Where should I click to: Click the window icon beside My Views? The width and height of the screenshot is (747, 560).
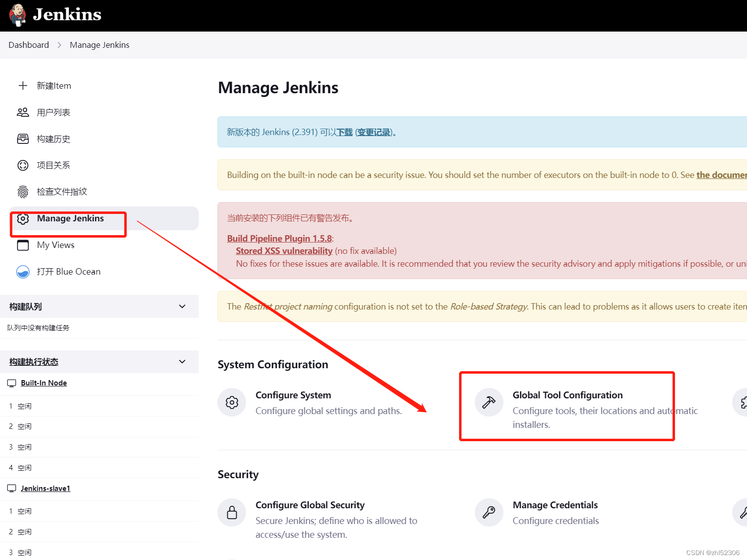[x=23, y=245]
